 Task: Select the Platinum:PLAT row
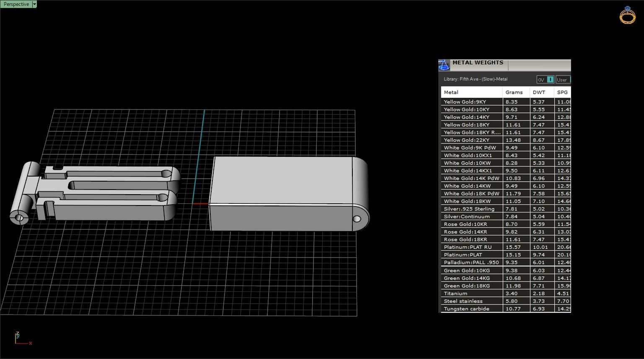[x=506, y=255]
